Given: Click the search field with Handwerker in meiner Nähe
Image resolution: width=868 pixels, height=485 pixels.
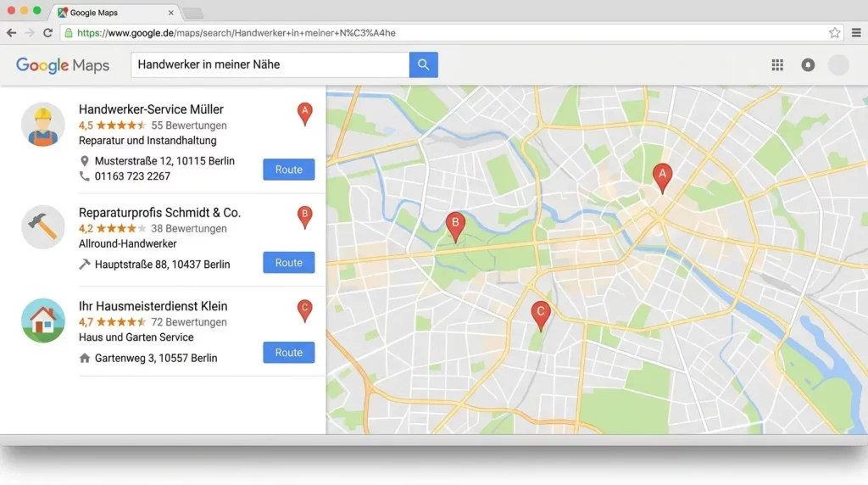Looking at the screenshot, I should (x=270, y=64).
